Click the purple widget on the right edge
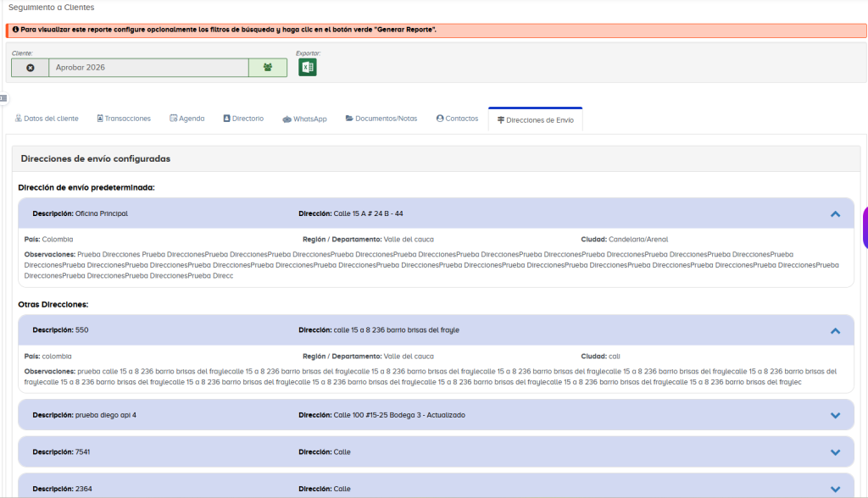Screen dimensions: 868x498 pyautogui.click(x=865, y=228)
